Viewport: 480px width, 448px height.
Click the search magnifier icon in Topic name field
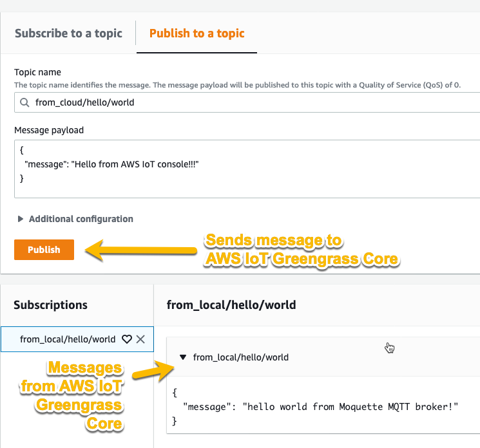tap(24, 102)
